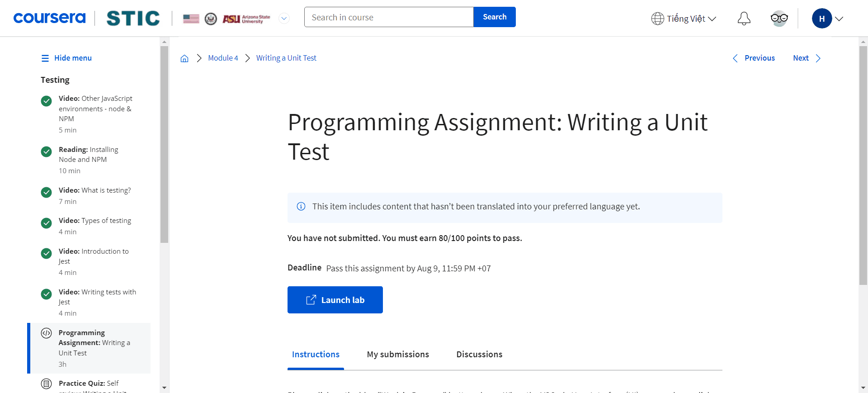The height and width of the screenshot is (393, 868).
Task: Click the glasses coach avatar icon
Action: point(779,19)
